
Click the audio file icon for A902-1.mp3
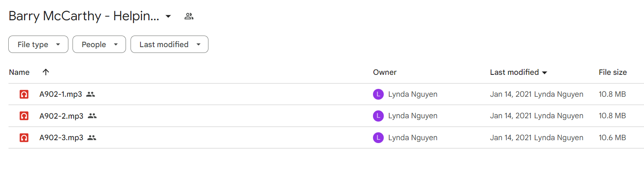24,94
